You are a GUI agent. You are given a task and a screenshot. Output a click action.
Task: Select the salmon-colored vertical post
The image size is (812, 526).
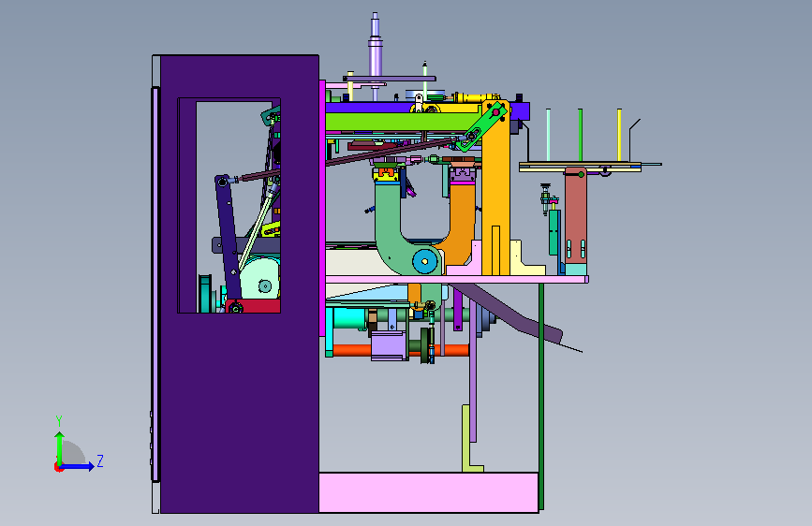click(575, 215)
